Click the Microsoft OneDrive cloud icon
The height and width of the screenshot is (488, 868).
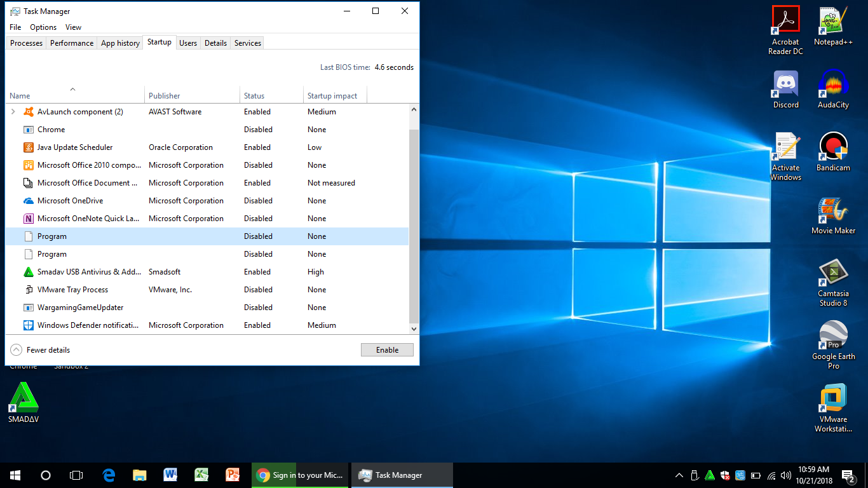tap(28, 201)
